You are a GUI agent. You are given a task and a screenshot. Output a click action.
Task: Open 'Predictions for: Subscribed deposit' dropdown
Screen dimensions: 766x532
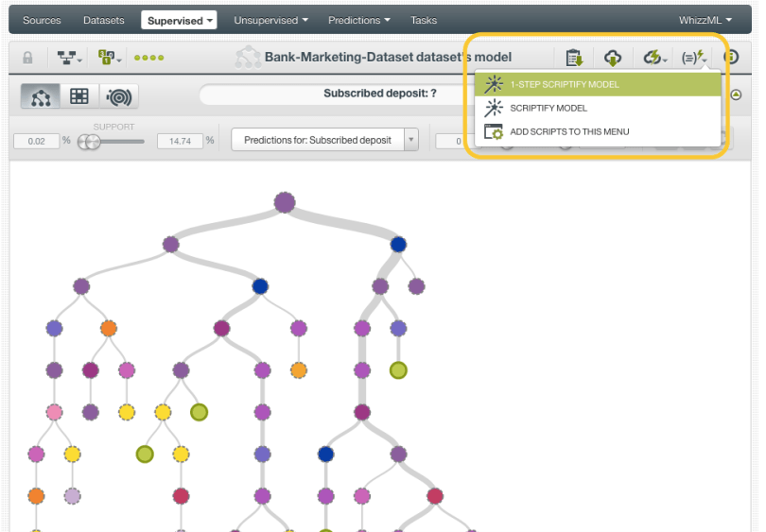click(x=324, y=140)
